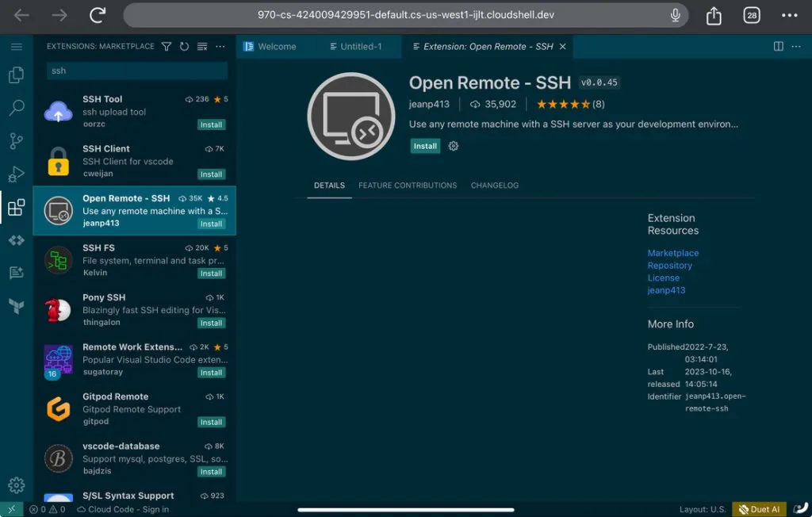Install Open Remote - SSH from list row

tap(211, 224)
